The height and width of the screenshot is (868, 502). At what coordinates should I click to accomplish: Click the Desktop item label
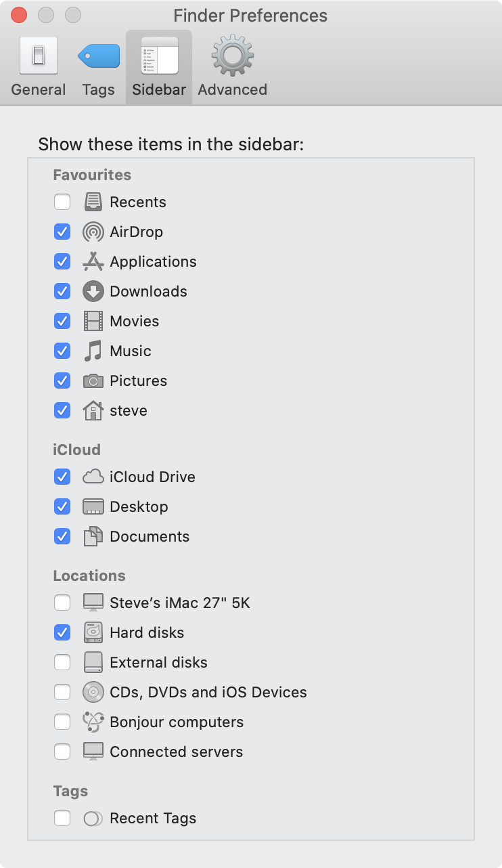click(x=139, y=507)
